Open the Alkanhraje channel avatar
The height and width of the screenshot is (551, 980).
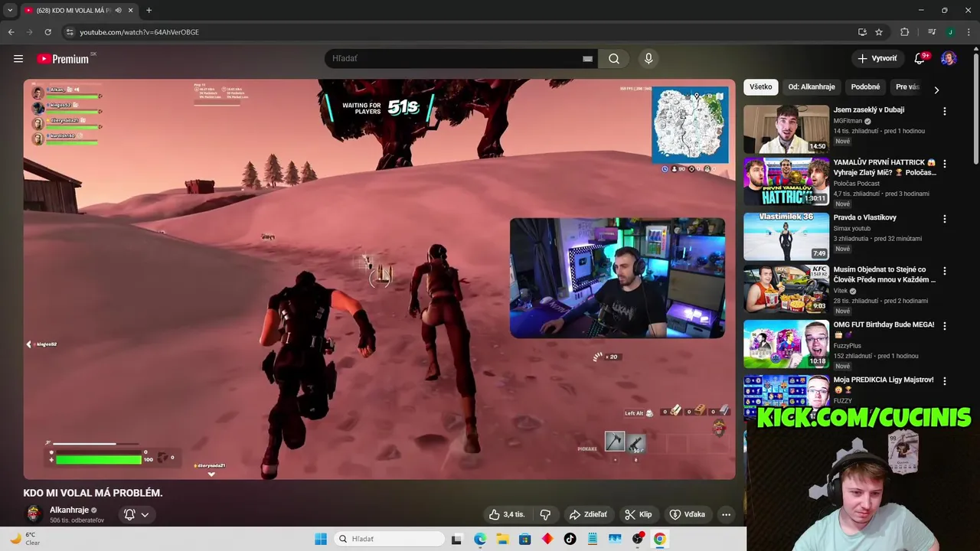tap(34, 514)
